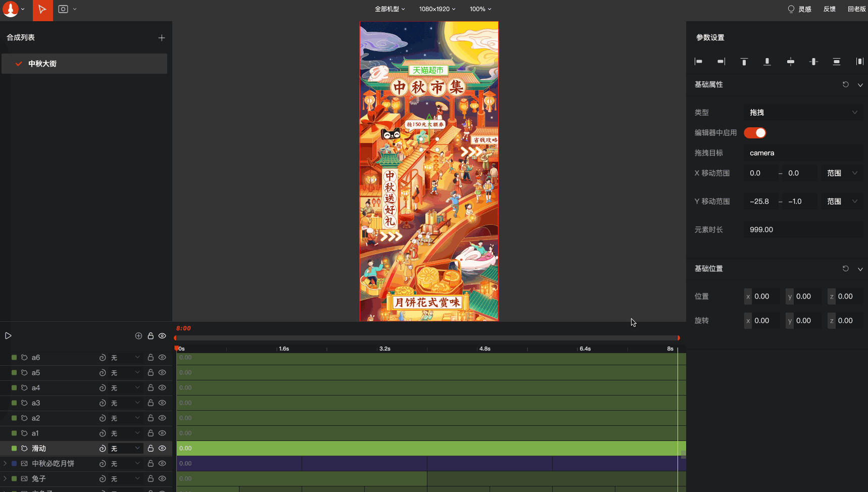Toggle 中秋大街 composition checkmark

pos(19,64)
